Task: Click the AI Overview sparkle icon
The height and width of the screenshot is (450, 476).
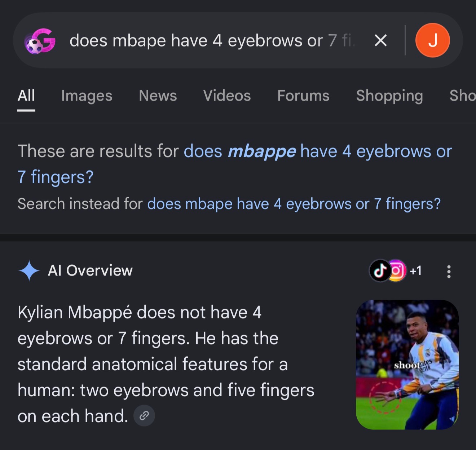Action: pyautogui.click(x=29, y=270)
